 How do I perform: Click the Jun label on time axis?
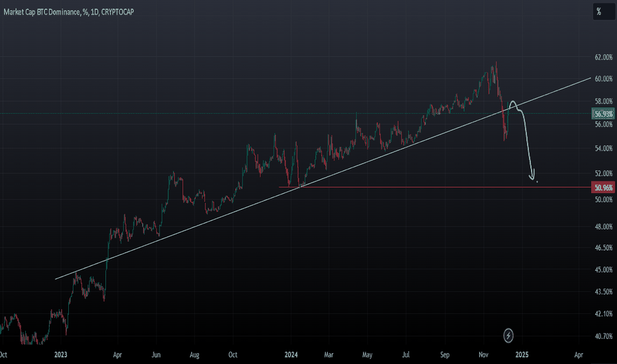click(156, 355)
